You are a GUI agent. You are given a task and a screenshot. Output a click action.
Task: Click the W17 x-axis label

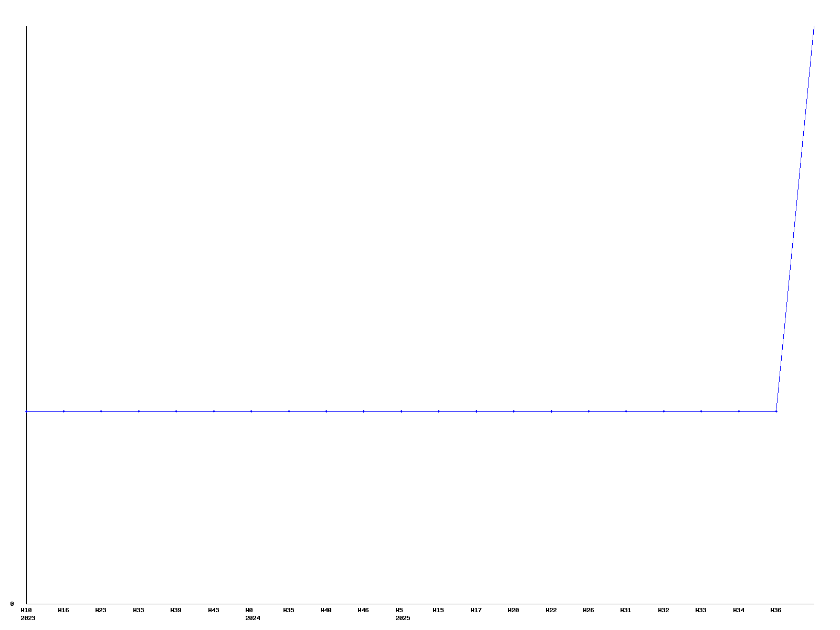476,610
